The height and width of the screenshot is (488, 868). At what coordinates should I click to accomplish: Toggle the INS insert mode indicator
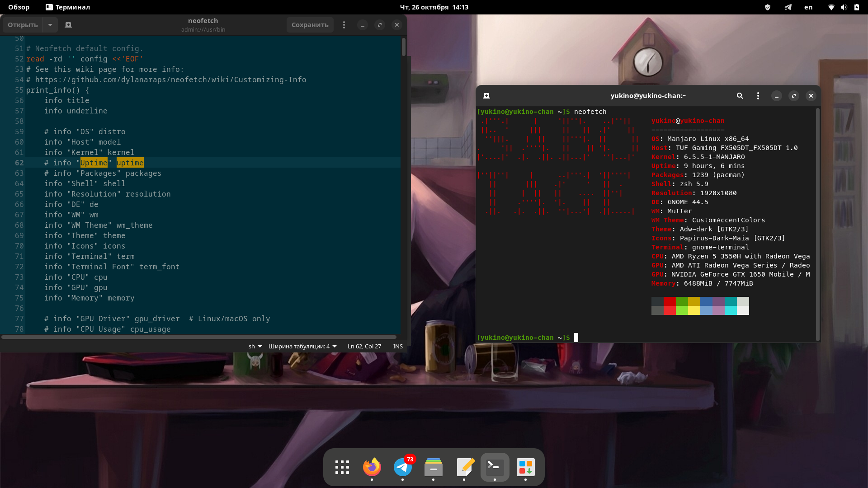(x=398, y=347)
